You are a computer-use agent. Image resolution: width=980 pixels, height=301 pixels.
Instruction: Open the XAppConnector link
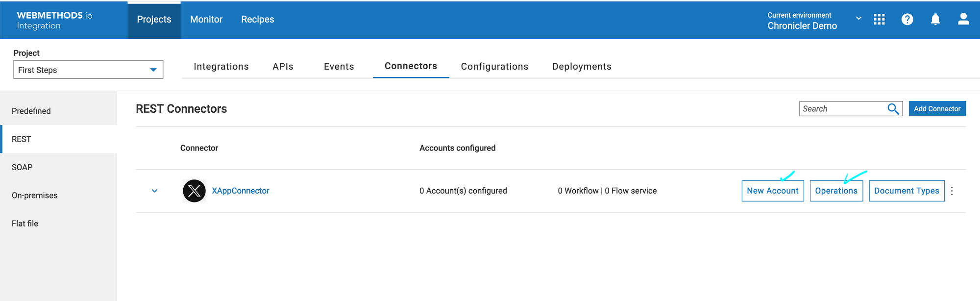pyautogui.click(x=241, y=191)
